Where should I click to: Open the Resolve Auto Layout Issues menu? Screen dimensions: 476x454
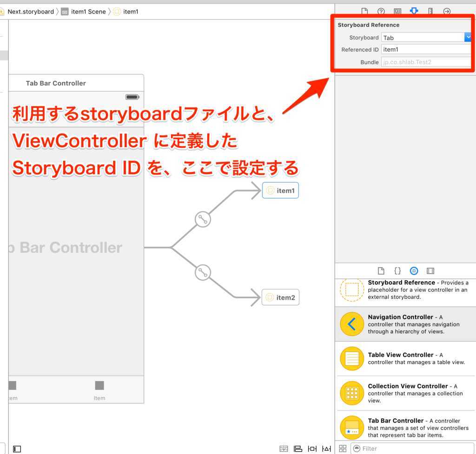(326, 448)
